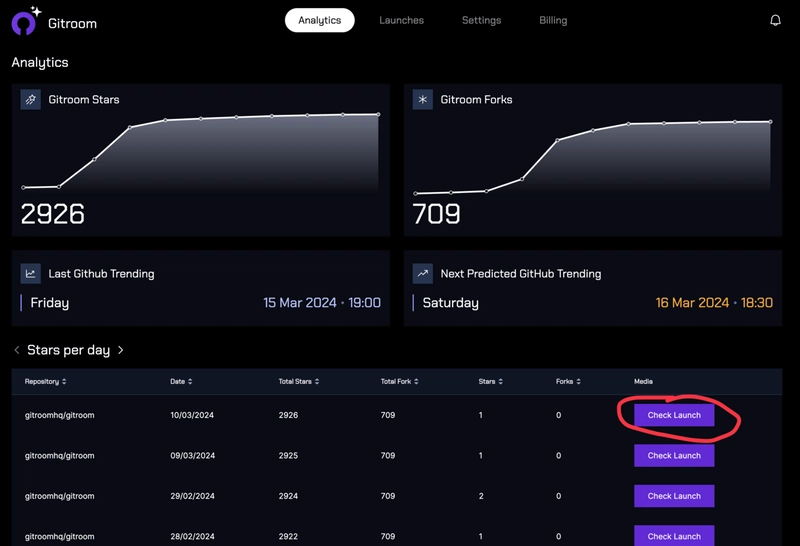The height and width of the screenshot is (546, 800).
Task: Click the Next Predicted GitHub Trending arrow icon
Action: pyautogui.click(x=422, y=274)
